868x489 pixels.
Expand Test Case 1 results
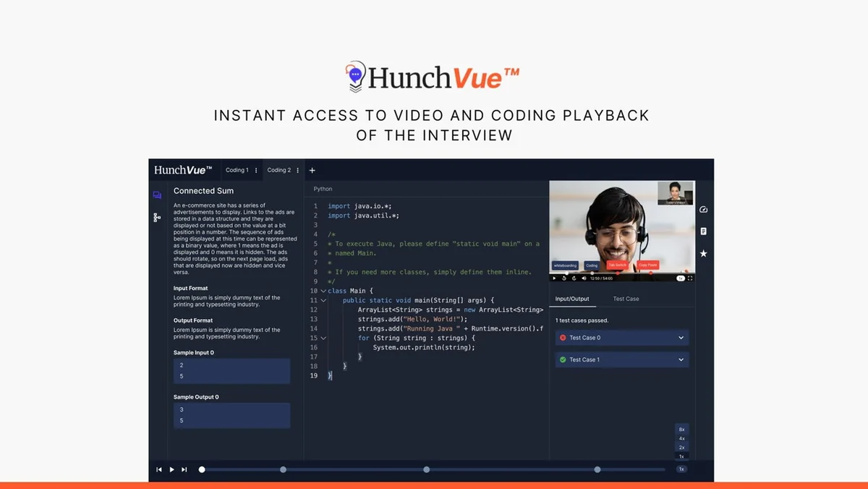(x=622, y=360)
